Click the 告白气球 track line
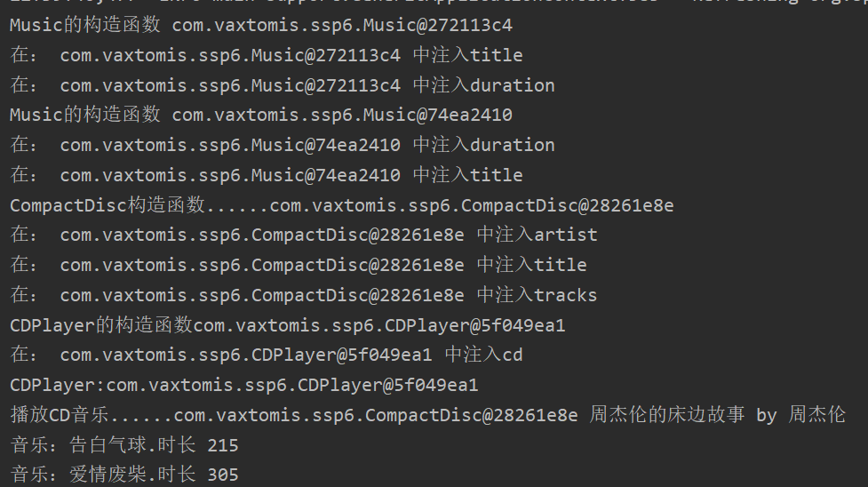 pos(124,444)
